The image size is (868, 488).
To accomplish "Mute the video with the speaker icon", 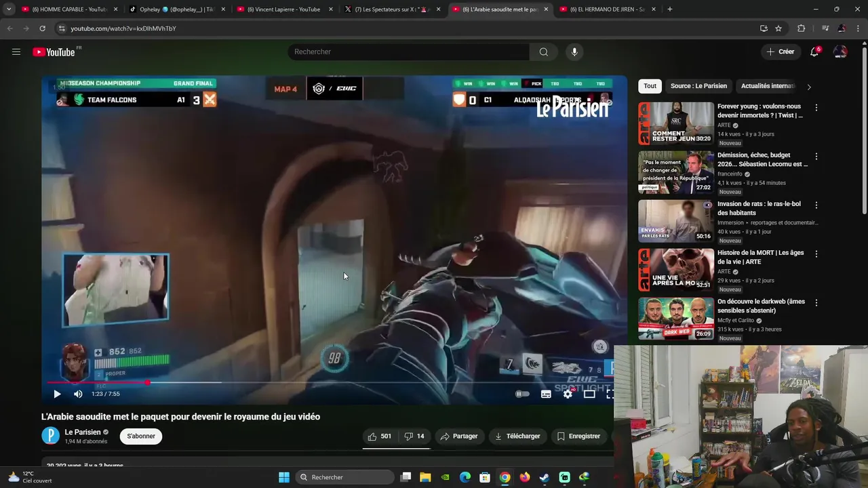I will coord(78,394).
